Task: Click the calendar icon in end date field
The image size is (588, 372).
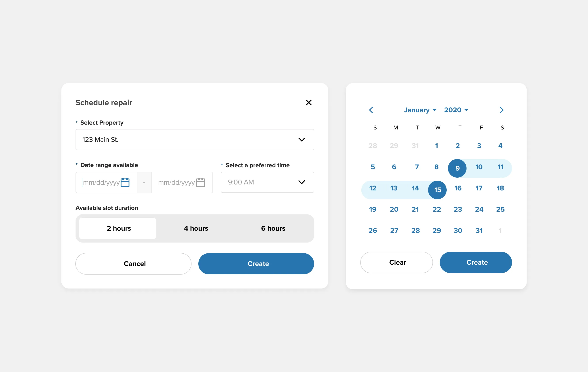Action: pyautogui.click(x=201, y=182)
